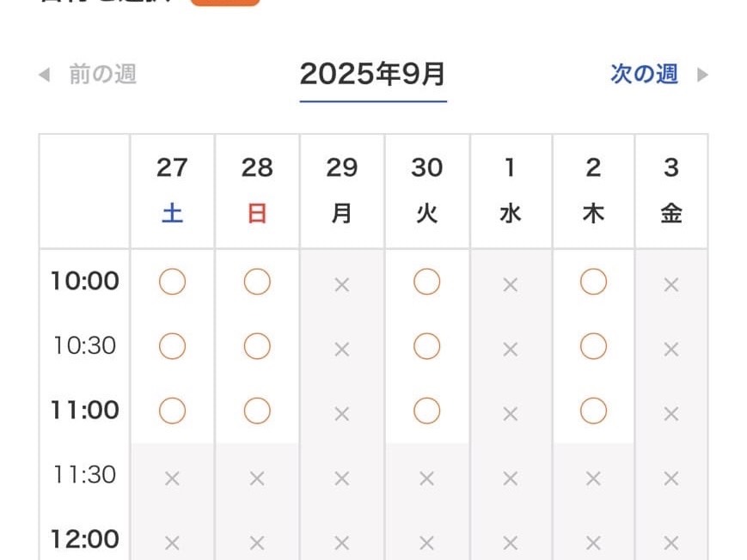
Task: Choose Saturday 27 at 11:00 slot
Action: click(x=172, y=411)
